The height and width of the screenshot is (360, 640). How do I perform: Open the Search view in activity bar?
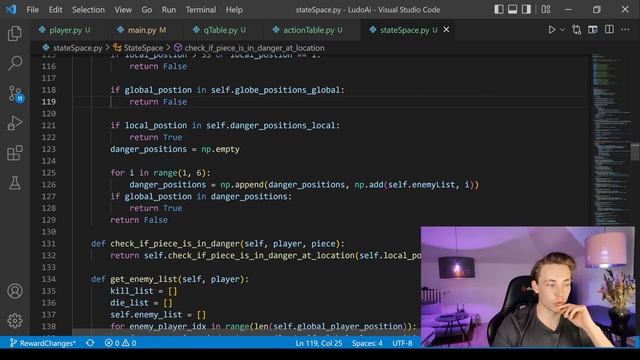coord(15,63)
